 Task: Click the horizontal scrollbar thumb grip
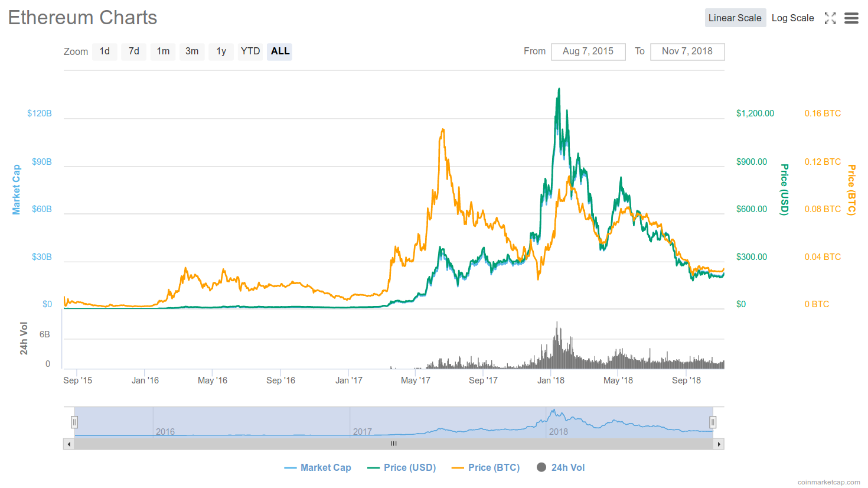pyautogui.click(x=394, y=444)
